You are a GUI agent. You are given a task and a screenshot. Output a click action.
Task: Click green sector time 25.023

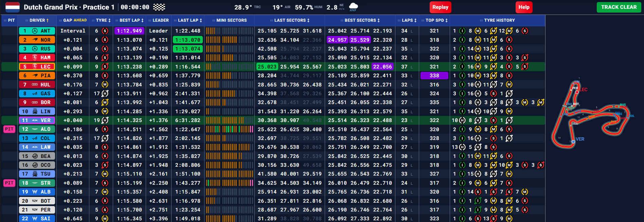point(267,67)
